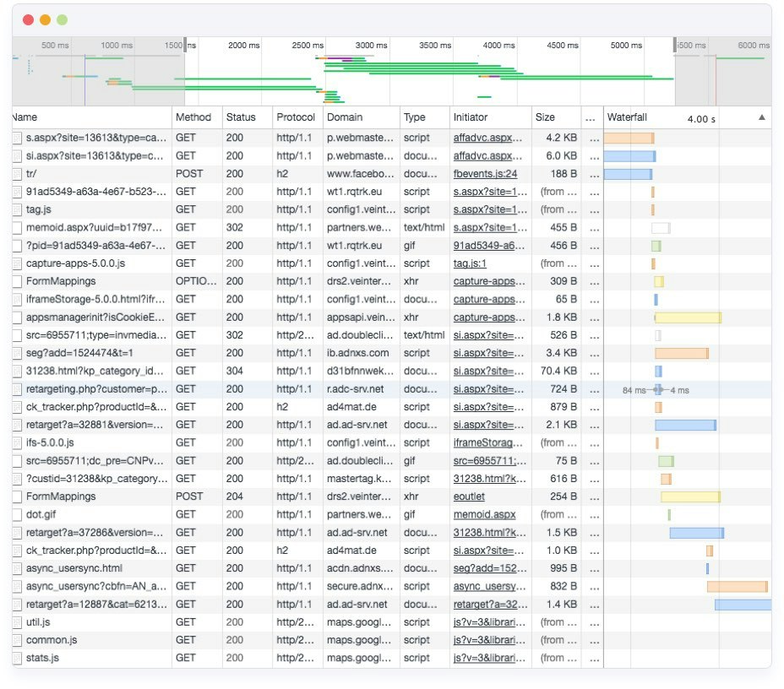Click the waterfall bar for appsmanagerinit request
Image resolution: width=784 pixels, height=689 pixels.
(688, 317)
